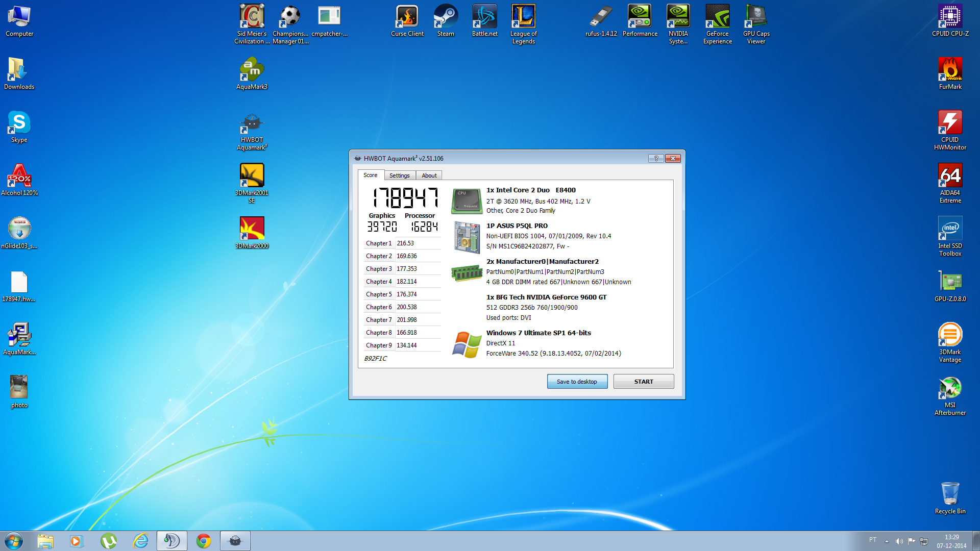Open 3DMark Vantage shortcut
The image size is (980, 551).
[950, 343]
